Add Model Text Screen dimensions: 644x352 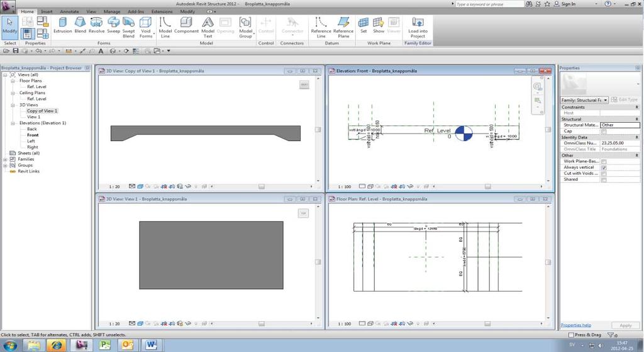point(208,28)
